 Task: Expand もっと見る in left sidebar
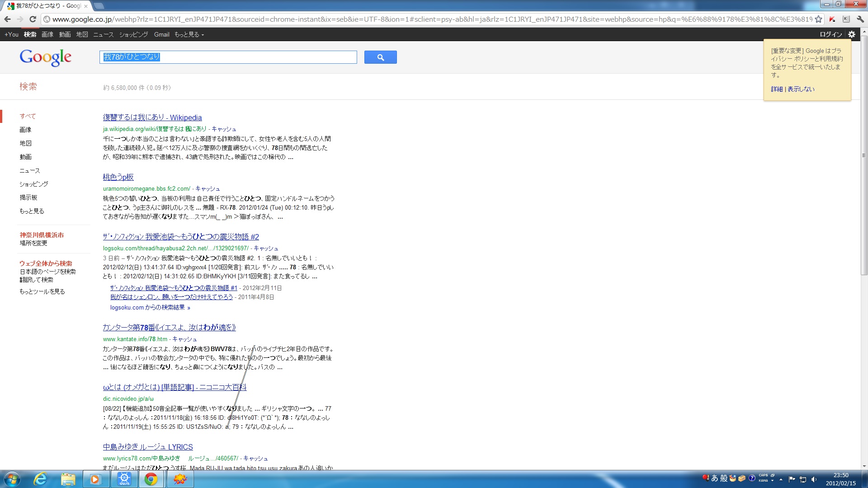pos(32,211)
